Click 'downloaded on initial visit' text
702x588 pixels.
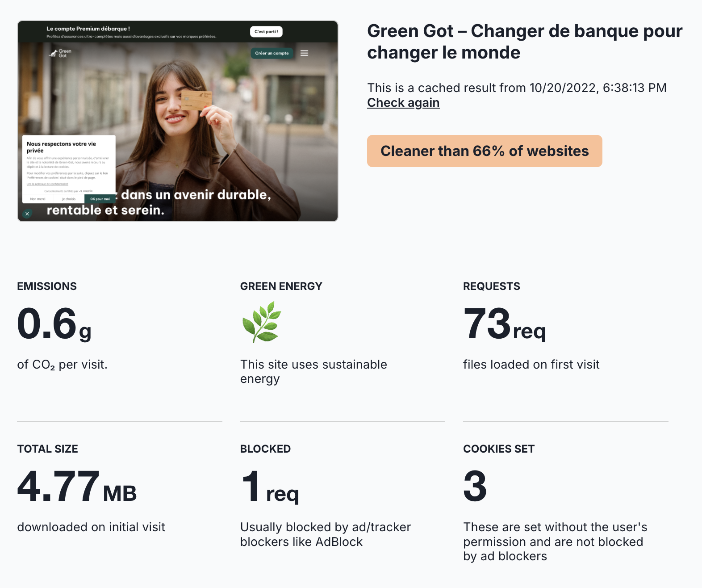91,527
